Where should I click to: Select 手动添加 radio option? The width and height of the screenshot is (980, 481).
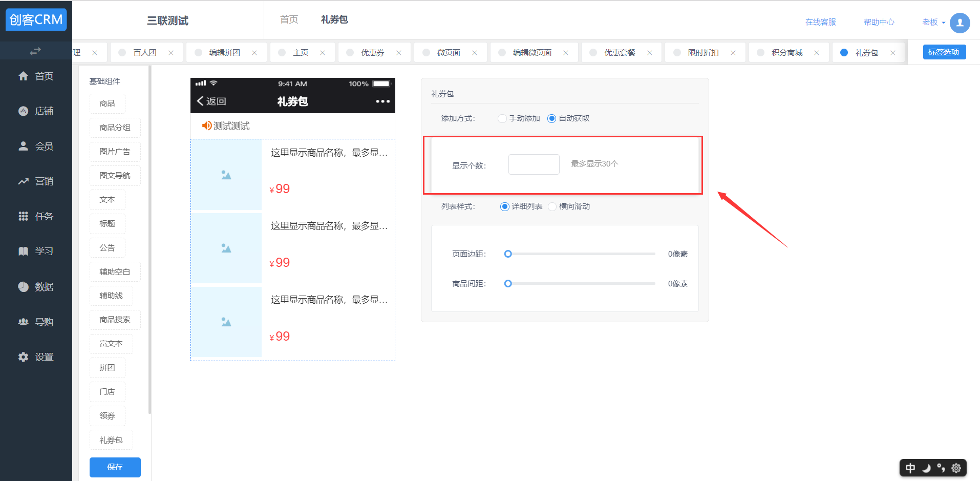tap(502, 118)
